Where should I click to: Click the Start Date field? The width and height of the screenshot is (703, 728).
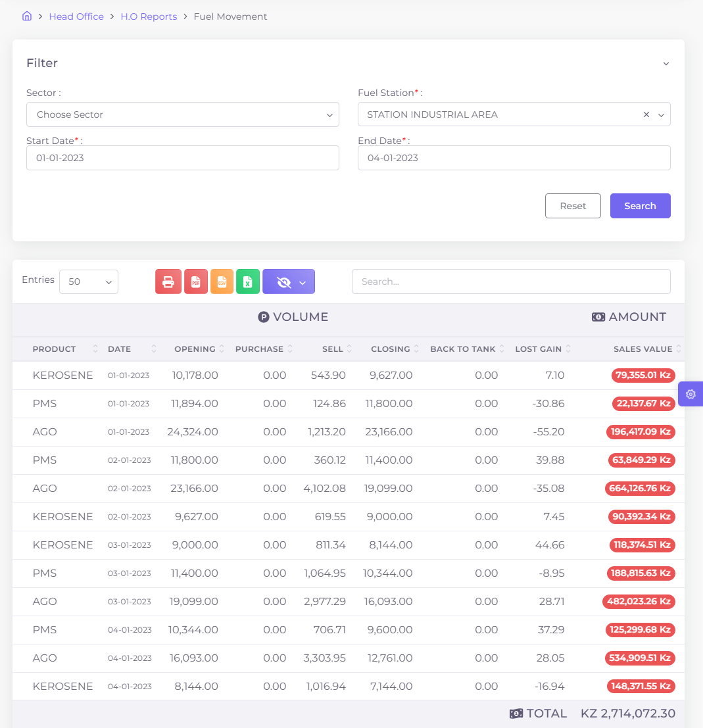(x=182, y=158)
